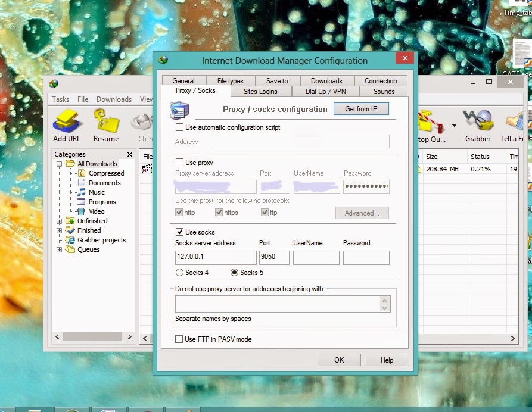Select the Programs category
The width and height of the screenshot is (532, 412).
(102, 202)
